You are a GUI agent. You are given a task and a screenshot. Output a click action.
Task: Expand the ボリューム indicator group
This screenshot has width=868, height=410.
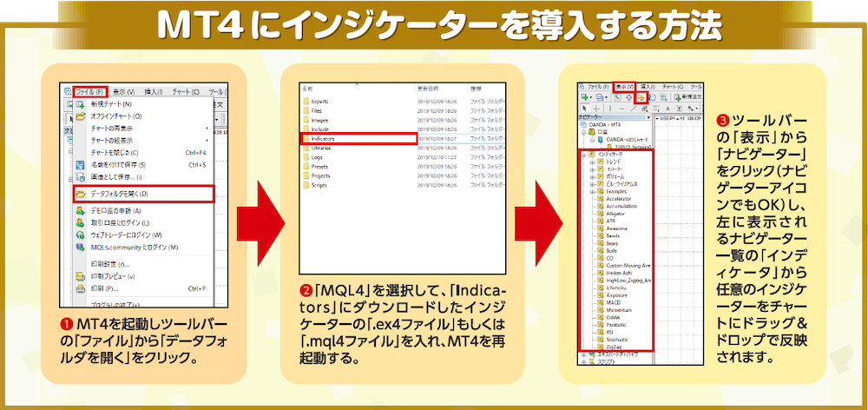coord(592,176)
